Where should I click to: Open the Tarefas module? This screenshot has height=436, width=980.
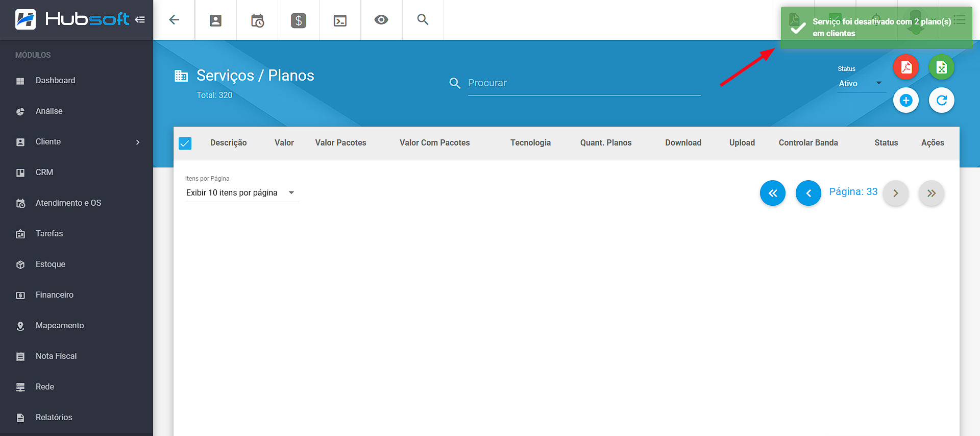[x=77, y=234]
